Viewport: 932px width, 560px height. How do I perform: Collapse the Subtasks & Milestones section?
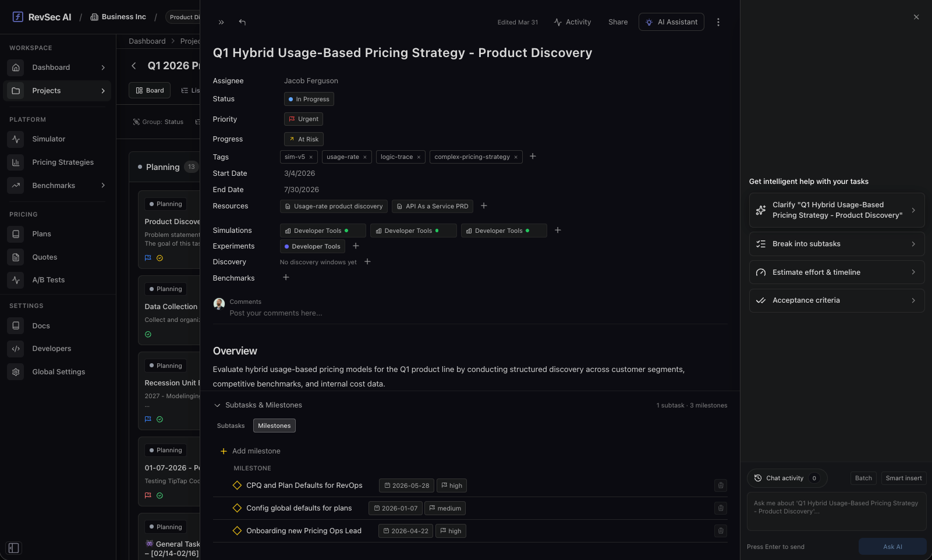coord(217,405)
